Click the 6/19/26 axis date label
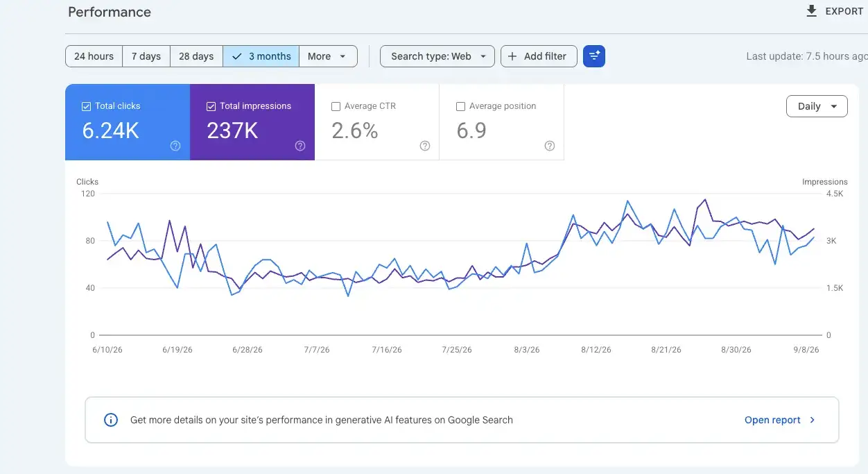This screenshot has height=474, width=868. click(177, 350)
